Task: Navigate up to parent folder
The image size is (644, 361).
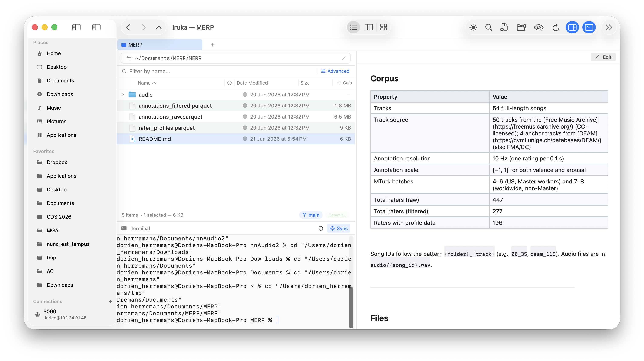Action: [158, 27]
